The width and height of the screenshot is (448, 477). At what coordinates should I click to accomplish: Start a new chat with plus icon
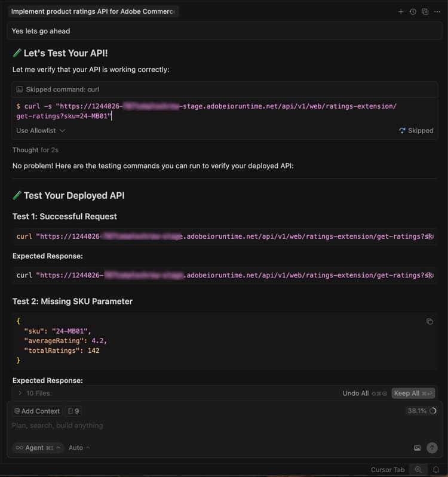click(x=401, y=11)
